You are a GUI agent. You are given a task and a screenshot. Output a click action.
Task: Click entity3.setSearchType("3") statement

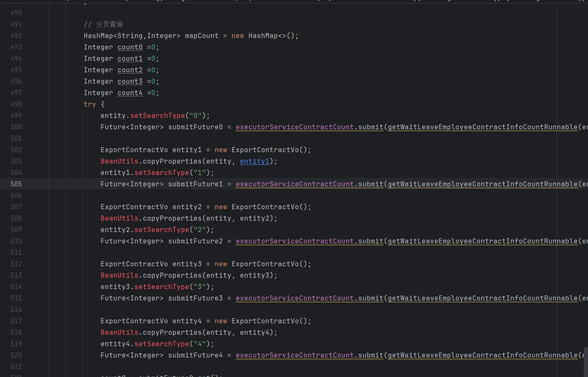158,287
